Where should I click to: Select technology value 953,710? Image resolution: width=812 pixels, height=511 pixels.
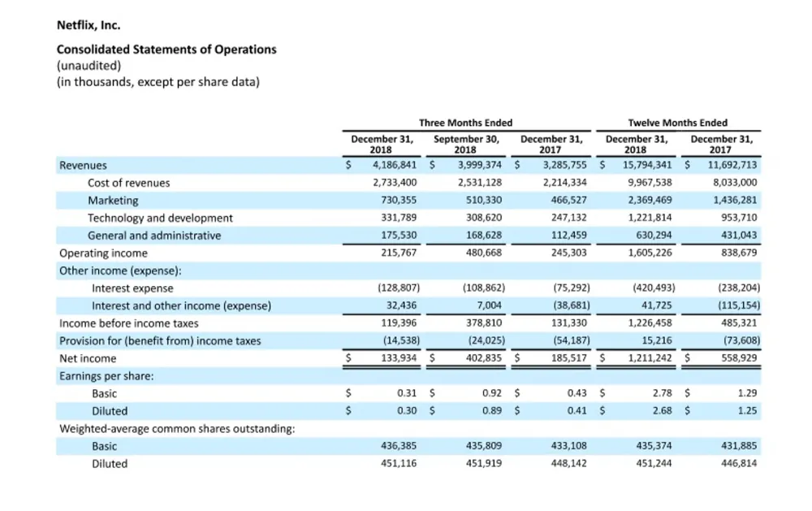[x=739, y=218]
